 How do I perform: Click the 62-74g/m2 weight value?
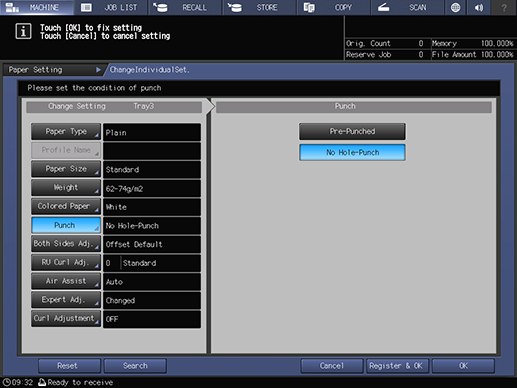click(152, 188)
